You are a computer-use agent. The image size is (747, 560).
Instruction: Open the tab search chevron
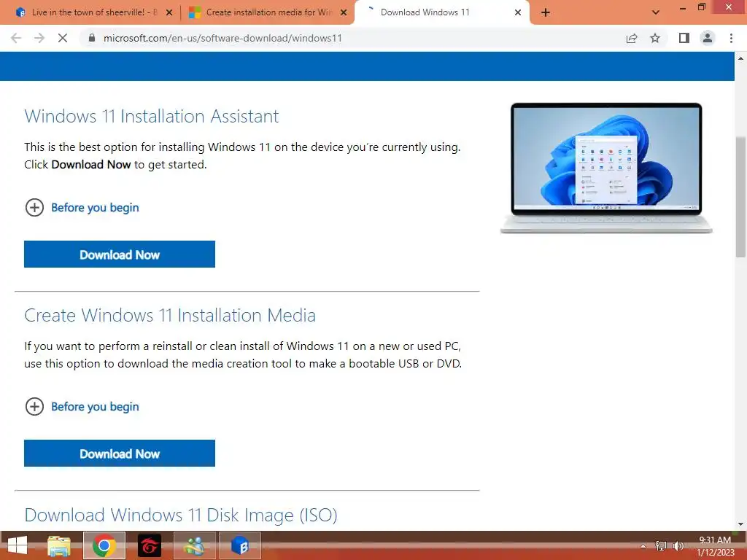(656, 12)
